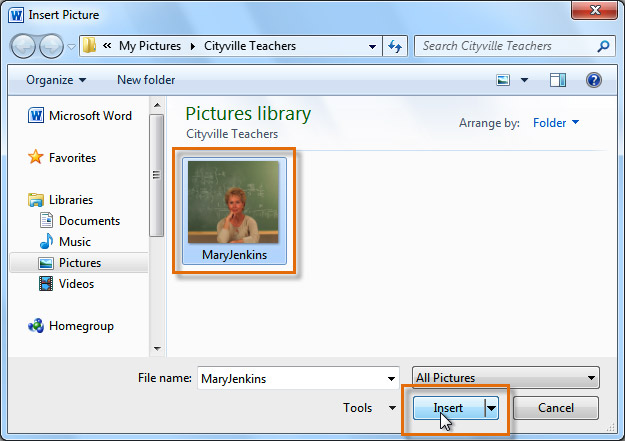The width and height of the screenshot is (625, 441).
Task: Select the Documents library
Action: [89, 221]
